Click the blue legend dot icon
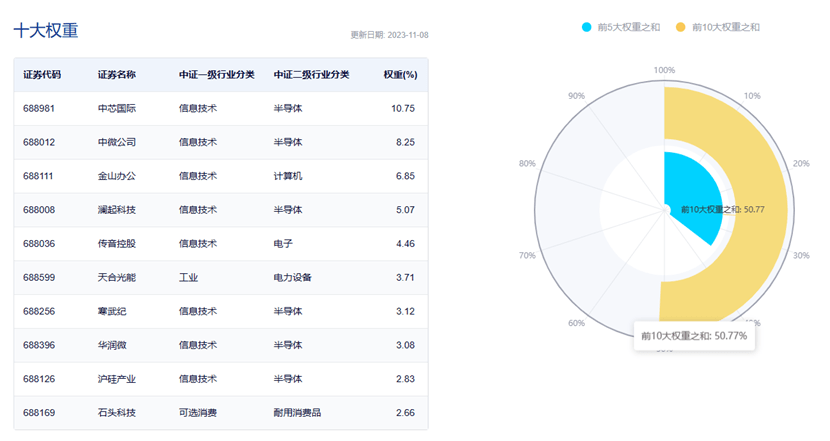Viewport: 830px width, 441px height. pos(587,26)
